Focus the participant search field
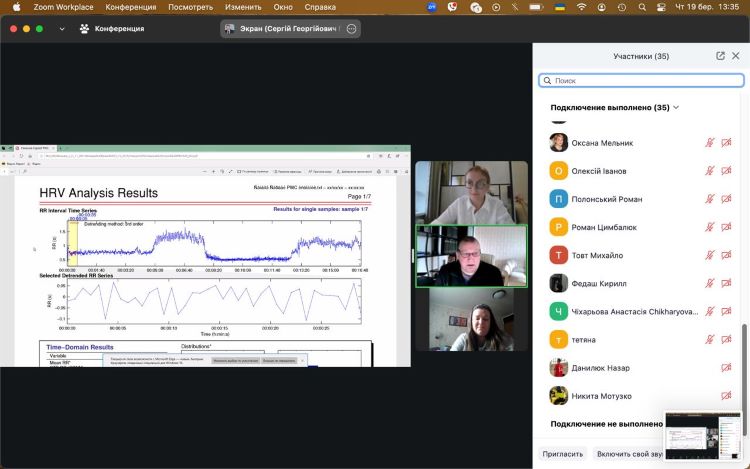Viewport: 750px width, 469px height. (640, 80)
